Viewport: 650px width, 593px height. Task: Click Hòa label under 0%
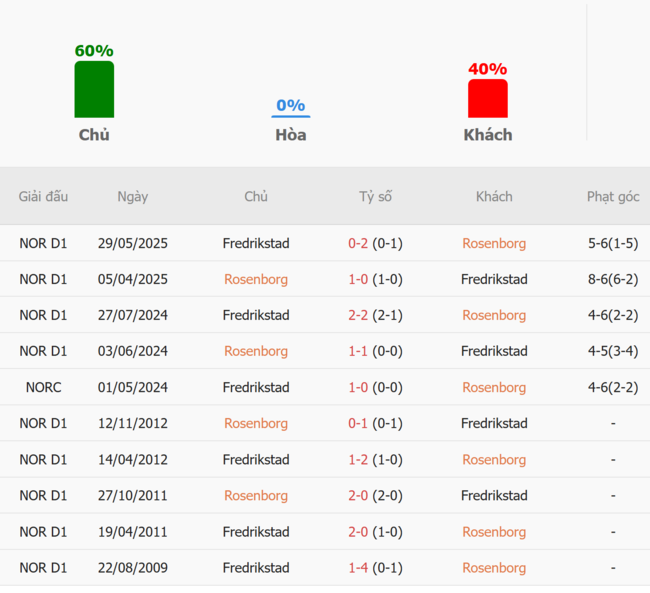[x=291, y=135]
